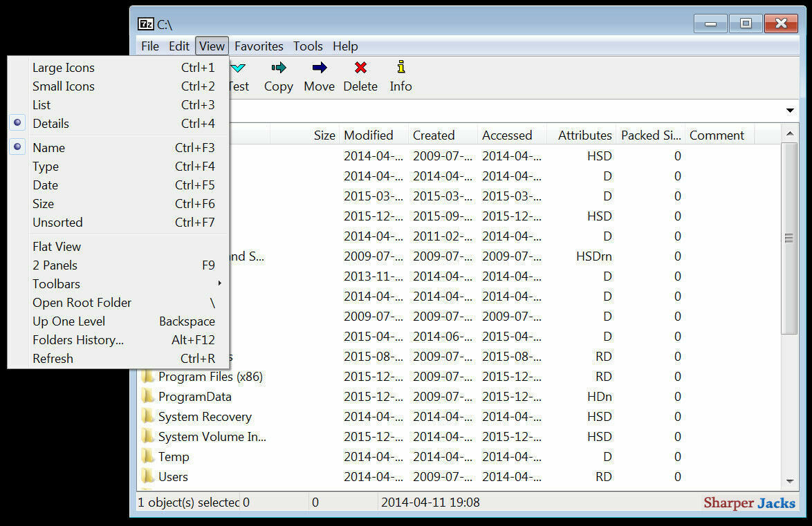812x526 pixels.
Task: Sort by Size in View menu
Action: tap(118, 203)
